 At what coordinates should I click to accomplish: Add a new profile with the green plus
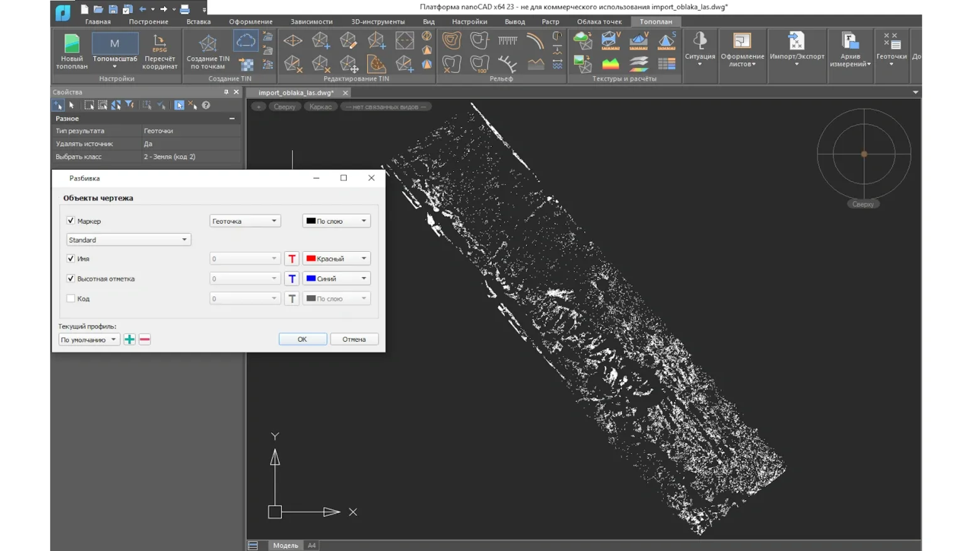pyautogui.click(x=129, y=339)
